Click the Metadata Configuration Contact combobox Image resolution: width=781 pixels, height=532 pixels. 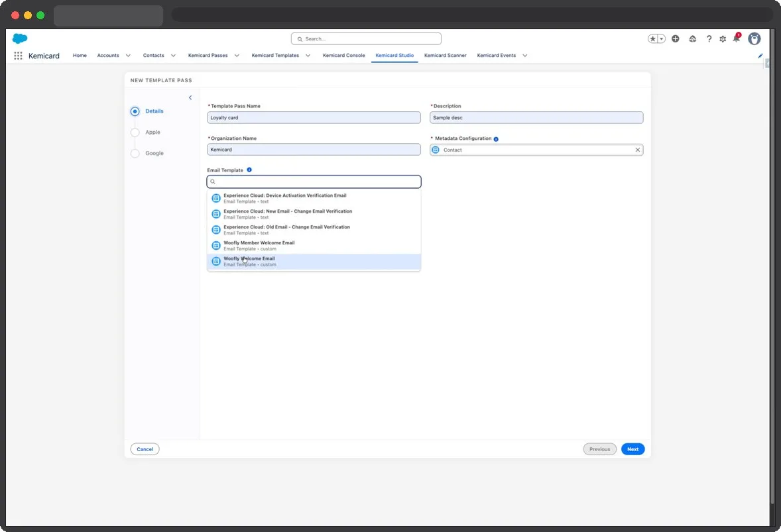[x=536, y=150]
